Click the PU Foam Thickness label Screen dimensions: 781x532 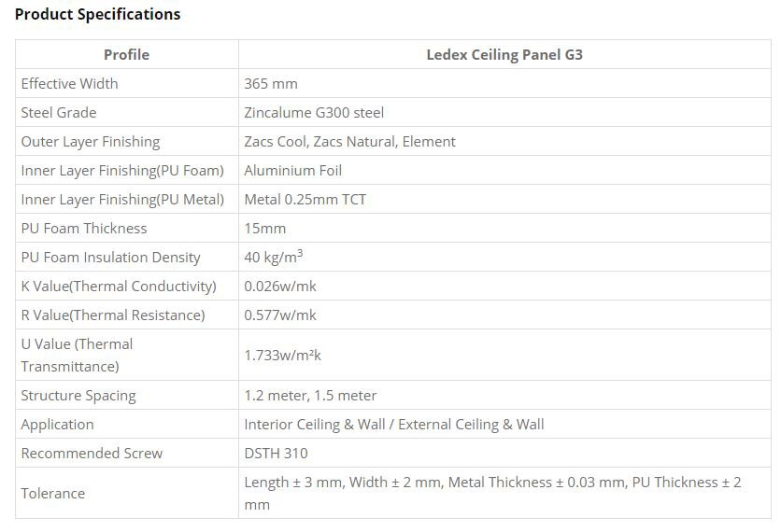[x=84, y=228]
